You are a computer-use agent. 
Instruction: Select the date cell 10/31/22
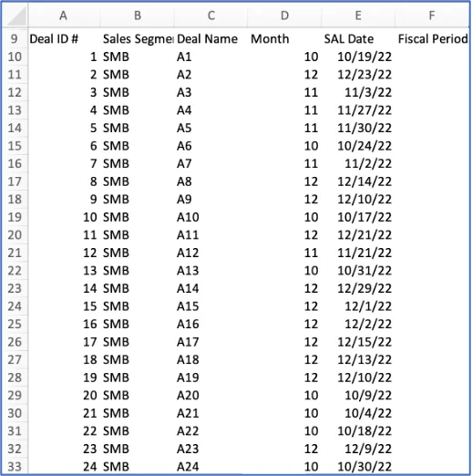(x=358, y=271)
